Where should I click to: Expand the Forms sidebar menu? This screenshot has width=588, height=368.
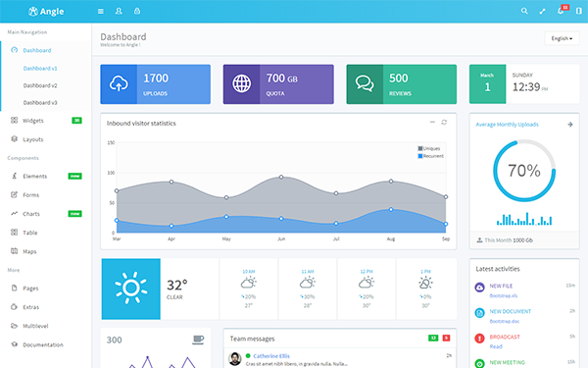pos(46,195)
